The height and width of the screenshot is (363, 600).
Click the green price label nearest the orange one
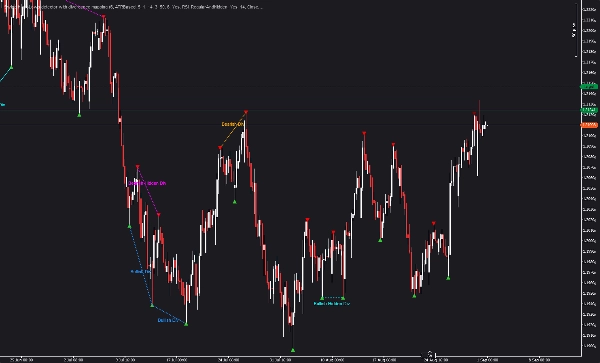(x=589, y=110)
